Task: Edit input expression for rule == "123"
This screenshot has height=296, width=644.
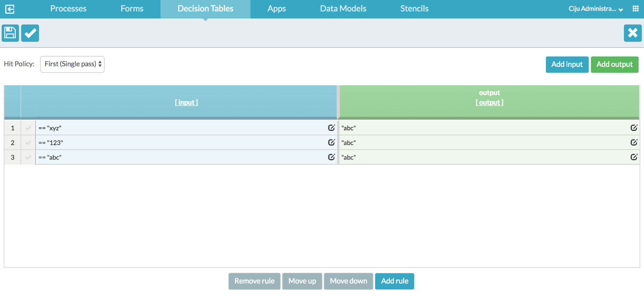Action: [x=331, y=142]
